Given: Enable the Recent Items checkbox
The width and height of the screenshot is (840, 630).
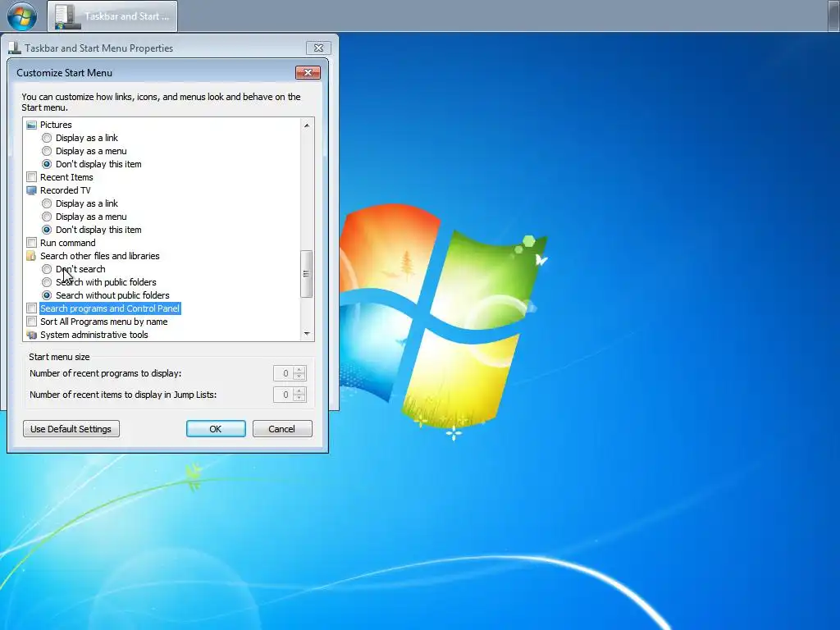Looking at the screenshot, I should (x=32, y=177).
